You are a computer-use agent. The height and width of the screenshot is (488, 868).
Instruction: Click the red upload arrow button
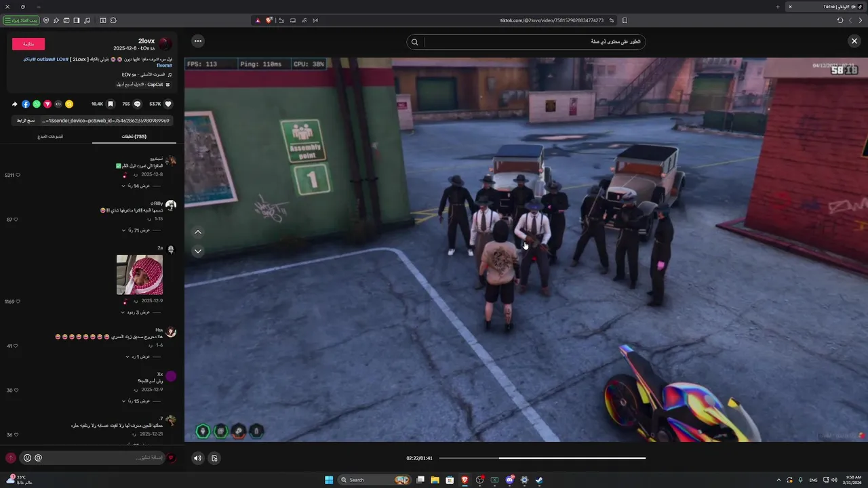10,458
